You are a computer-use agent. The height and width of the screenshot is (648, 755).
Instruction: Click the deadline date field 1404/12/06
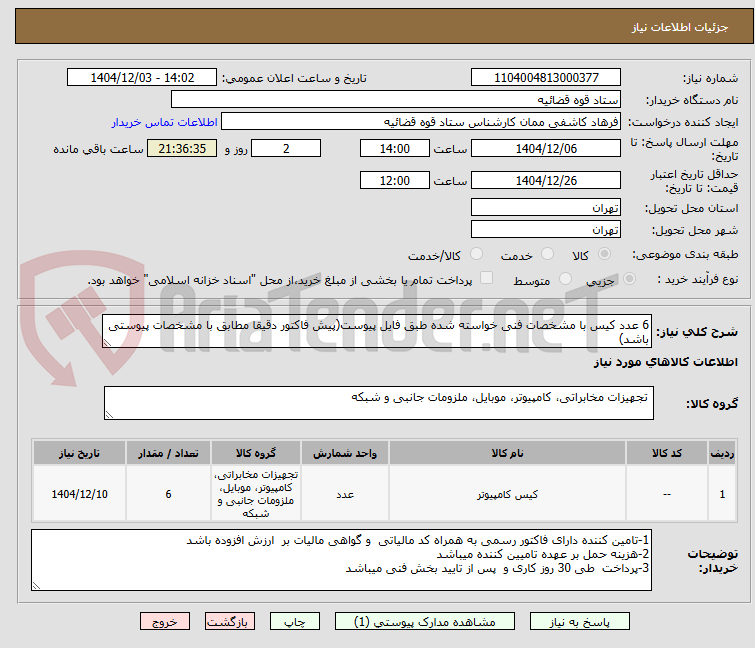click(546, 148)
